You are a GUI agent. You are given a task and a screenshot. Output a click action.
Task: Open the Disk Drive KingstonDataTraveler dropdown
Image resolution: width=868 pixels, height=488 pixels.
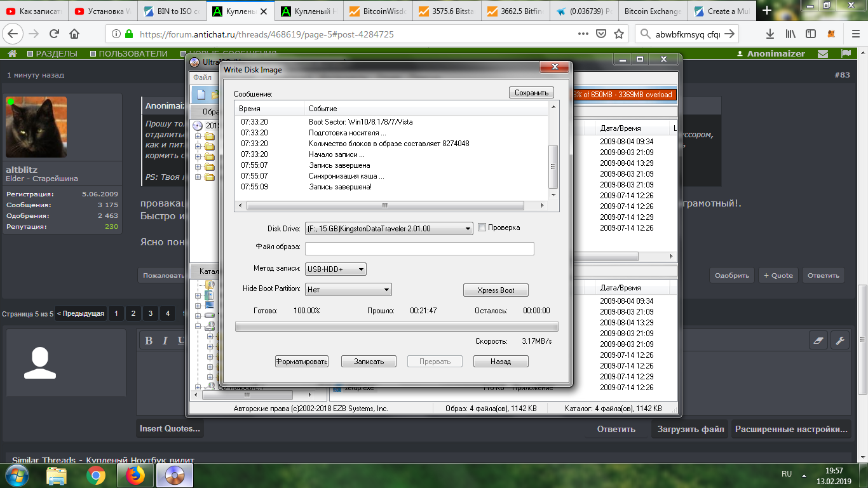[x=389, y=228]
